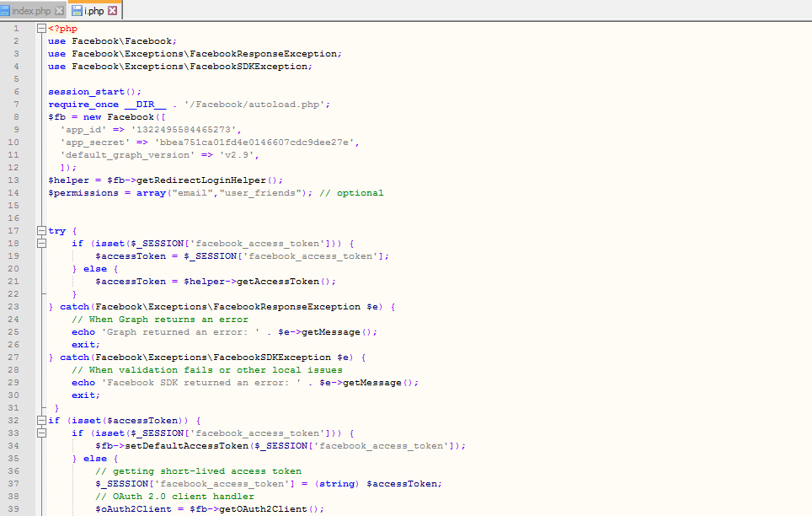Click the __DIR__ constant
This screenshot has height=516, width=812.
click(x=146, y=105)
